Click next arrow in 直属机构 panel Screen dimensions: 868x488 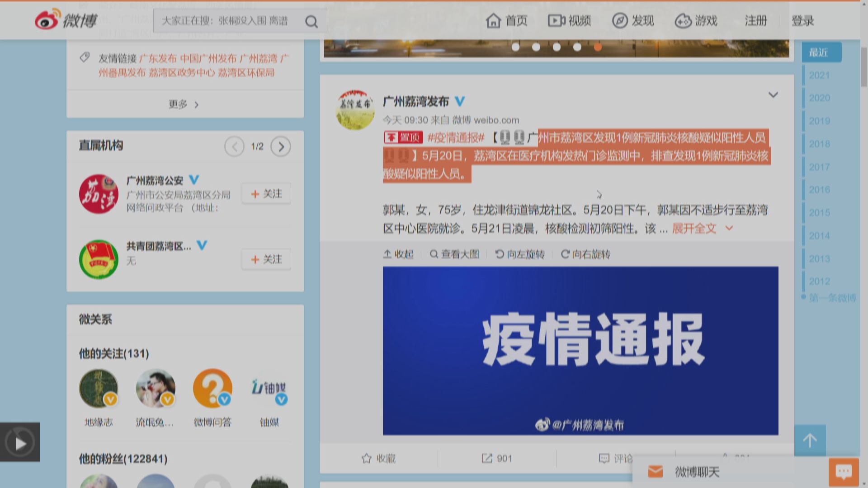pos(281,146)
